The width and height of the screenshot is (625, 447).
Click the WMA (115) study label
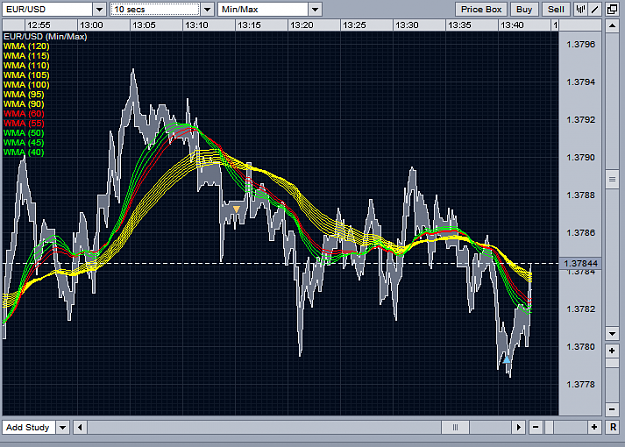tap(26, 56)
